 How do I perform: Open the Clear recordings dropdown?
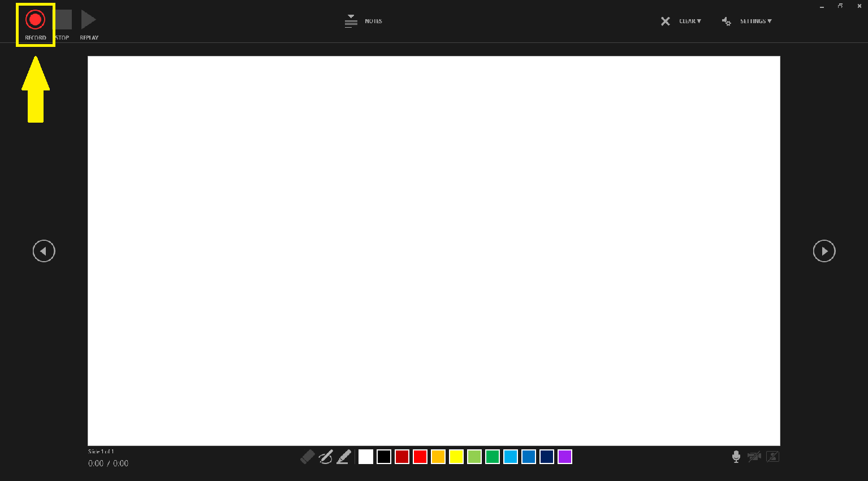tap(681, 21)
